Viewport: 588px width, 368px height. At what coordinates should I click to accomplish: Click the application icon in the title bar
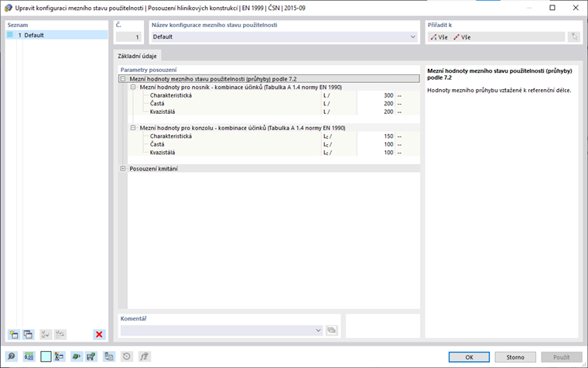point(8,8)
